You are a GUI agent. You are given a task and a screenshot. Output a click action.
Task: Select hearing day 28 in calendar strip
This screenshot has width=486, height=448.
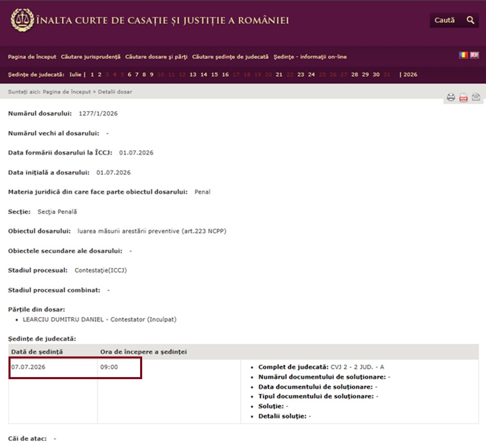pos(355,75)
